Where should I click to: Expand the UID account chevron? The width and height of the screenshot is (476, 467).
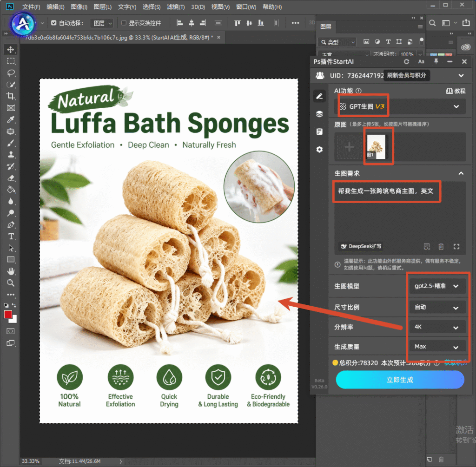coord(461,75)
